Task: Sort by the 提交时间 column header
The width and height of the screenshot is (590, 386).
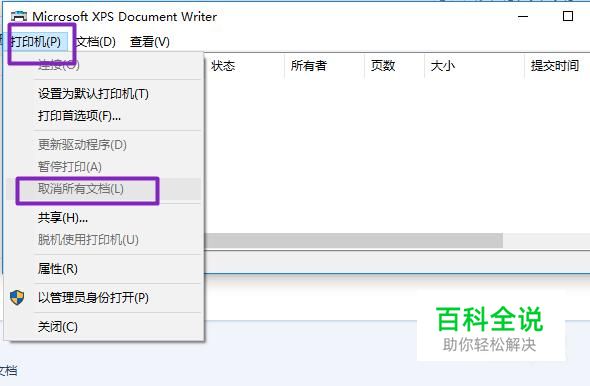Action: pyautogui.click(x=557, y=66)
